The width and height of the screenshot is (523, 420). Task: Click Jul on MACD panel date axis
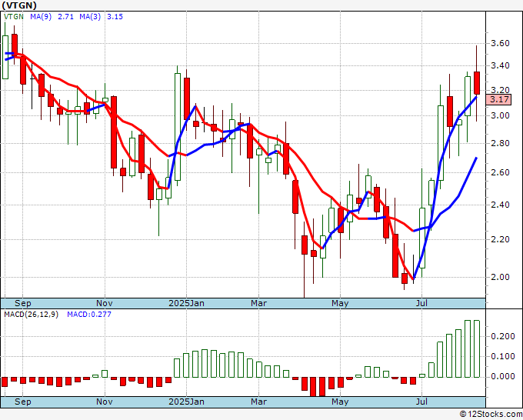coord(422,402)
